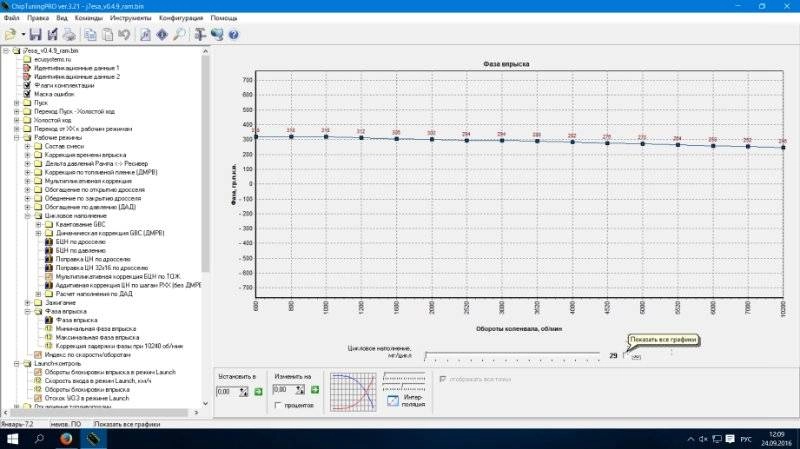Select Идентификационные данные 1 item
Viewport: 800px width, 449px height.
77,68
